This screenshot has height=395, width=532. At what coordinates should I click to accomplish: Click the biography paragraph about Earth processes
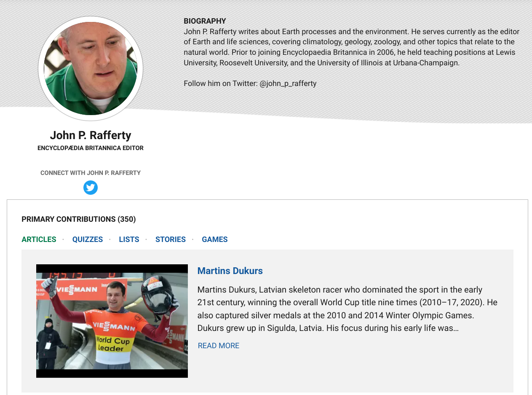pyautogui.click(x=352, y=47)
